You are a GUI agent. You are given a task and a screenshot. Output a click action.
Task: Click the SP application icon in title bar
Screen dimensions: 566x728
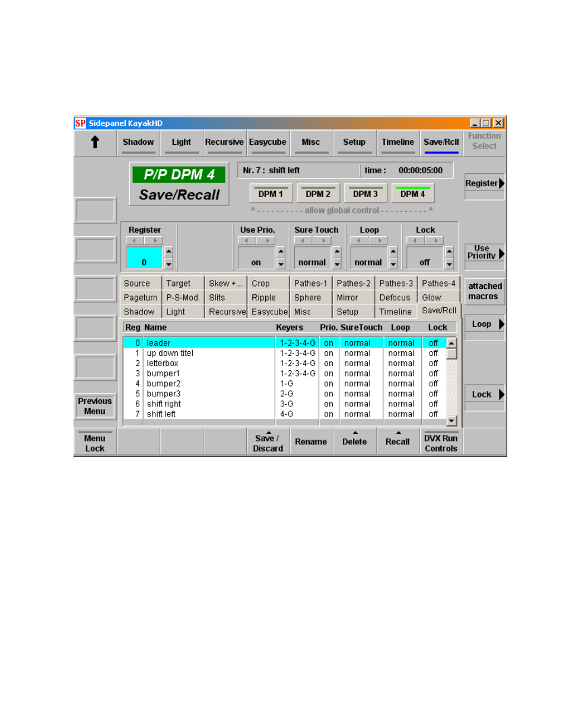tap(81, 123)
